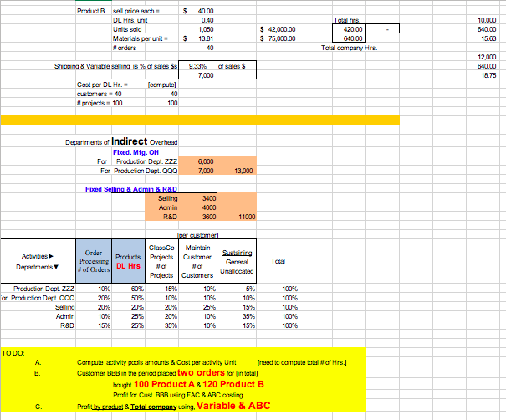Image resolution: width=506 pixels, height=420 pixels.
Task: Click the [compute] cost per DL Hr cell
Action: pos(161,85)
